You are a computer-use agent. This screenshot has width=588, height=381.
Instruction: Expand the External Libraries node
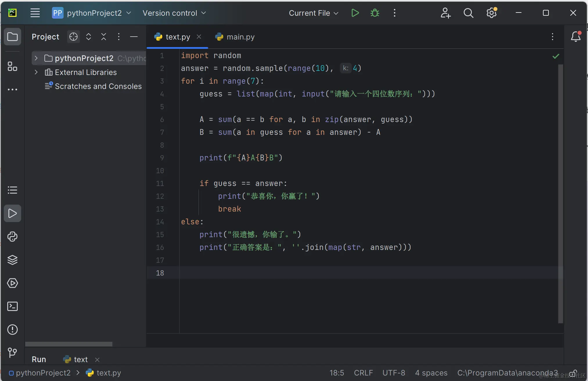click(x=36, y=72)
